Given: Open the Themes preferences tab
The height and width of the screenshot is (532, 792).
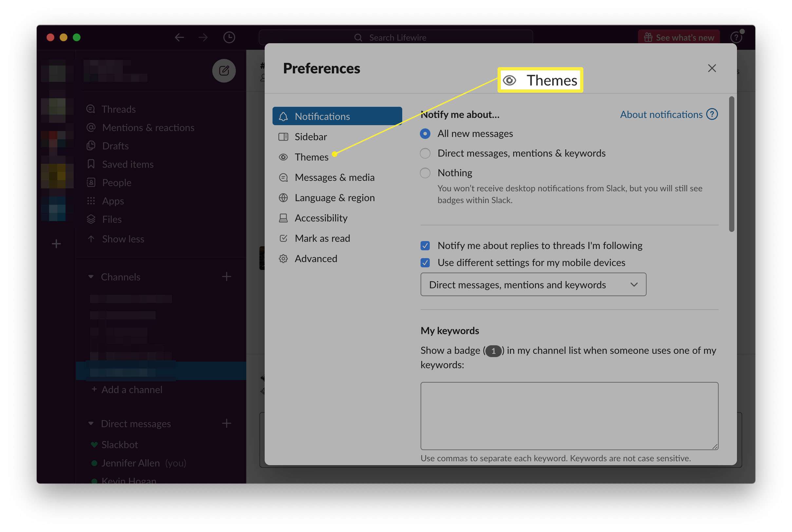Looking at the screenshot, I should pos(312,157).
